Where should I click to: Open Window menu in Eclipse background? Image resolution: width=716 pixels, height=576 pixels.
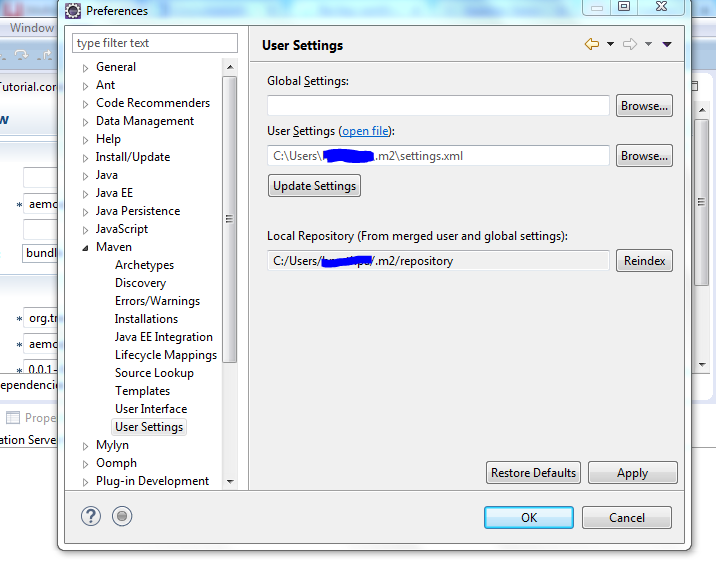pyautogui.click(x=32, y=28)
